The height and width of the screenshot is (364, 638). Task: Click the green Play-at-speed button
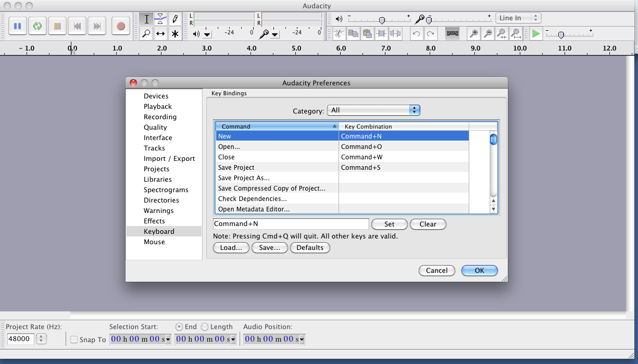pos(536,34)
